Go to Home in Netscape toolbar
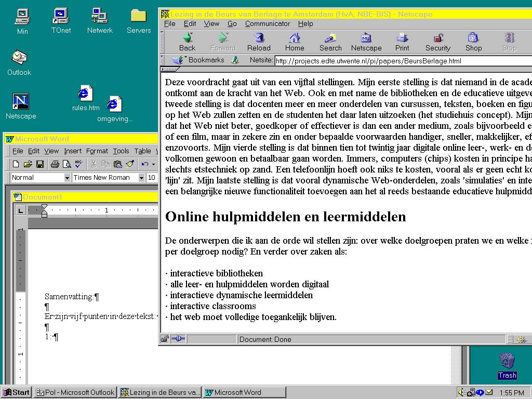This screenshot has width=532, height=399. click(295, 42)
